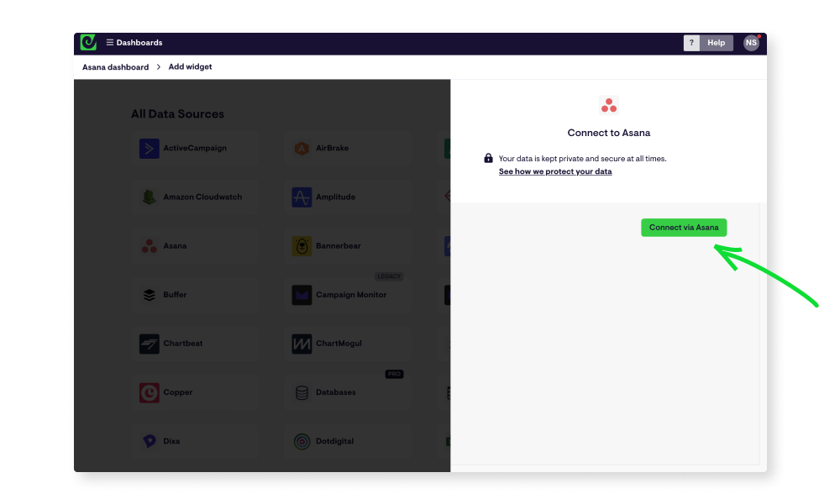Click the Connect via Asana button
The height and width of the screenshot is (504, 840).
684,227
